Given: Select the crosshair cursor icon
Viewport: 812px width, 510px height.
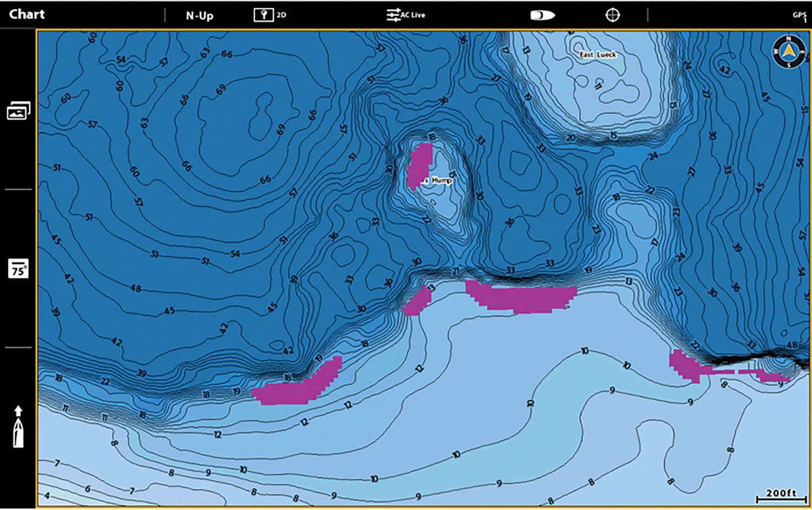Looking at the screenshot, I should tap(612, 15).
